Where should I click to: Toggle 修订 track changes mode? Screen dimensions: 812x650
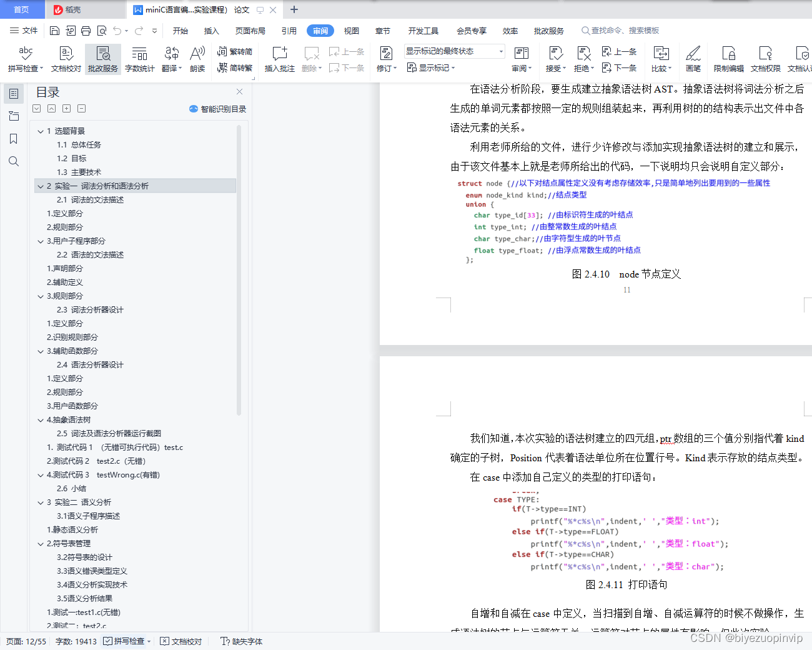[387, 59]
